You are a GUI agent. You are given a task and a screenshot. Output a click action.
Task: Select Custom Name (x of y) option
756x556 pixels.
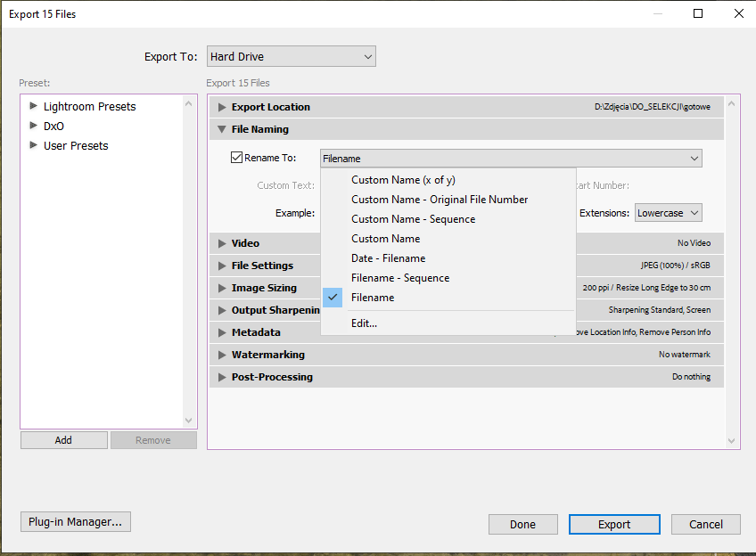pos(403,180)
